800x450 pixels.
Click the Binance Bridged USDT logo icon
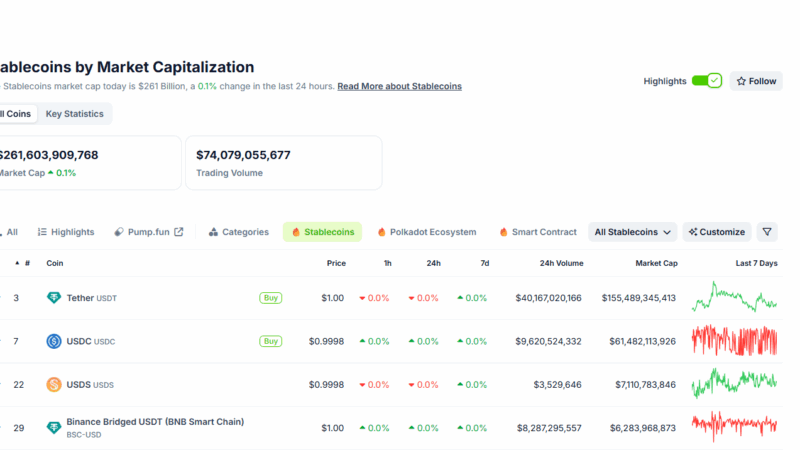click(x=54, y=428)
